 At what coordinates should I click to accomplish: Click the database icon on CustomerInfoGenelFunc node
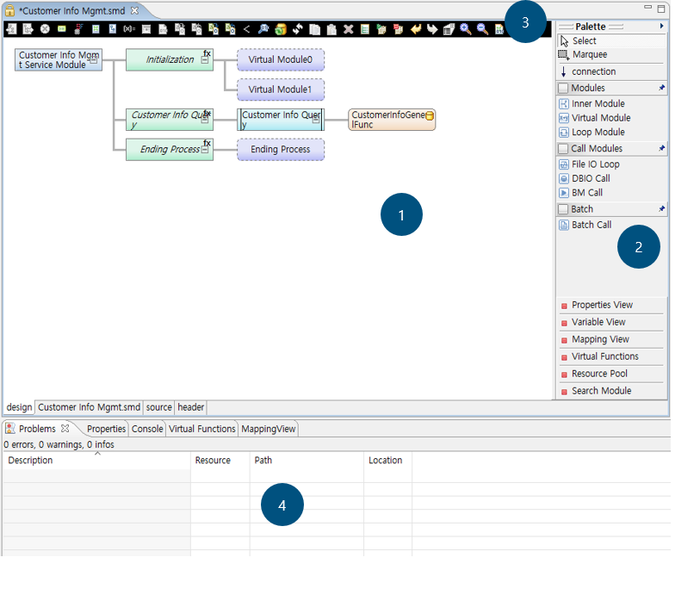[x=429, y=115]
